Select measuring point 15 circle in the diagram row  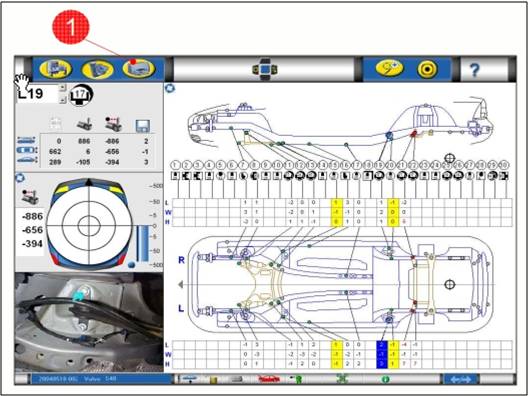tap(334, 165)
